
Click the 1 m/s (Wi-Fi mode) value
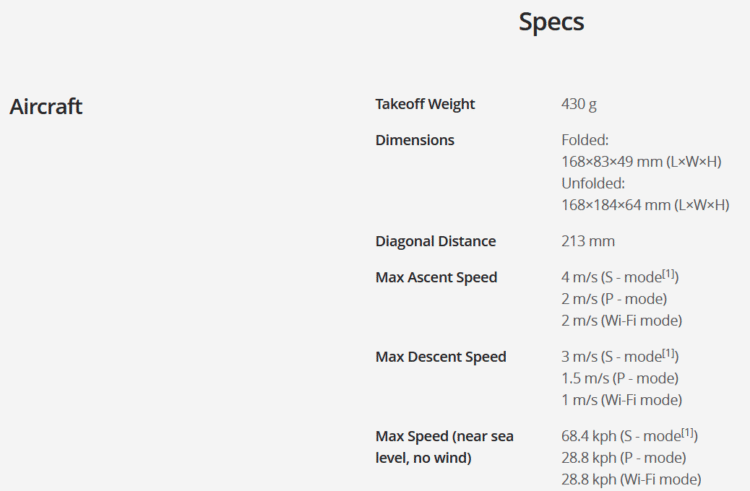point(622,400)
